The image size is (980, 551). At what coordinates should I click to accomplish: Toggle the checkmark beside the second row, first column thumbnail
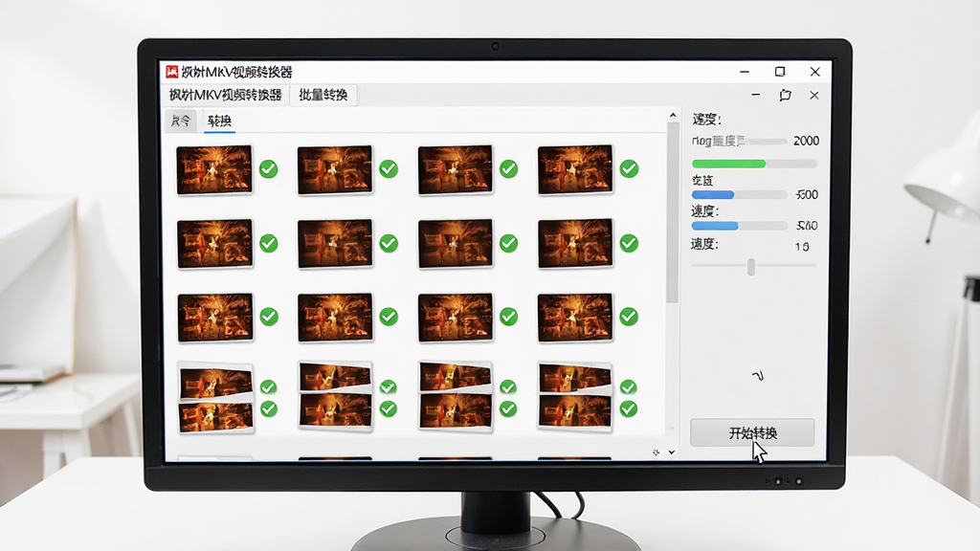[269, 243]
